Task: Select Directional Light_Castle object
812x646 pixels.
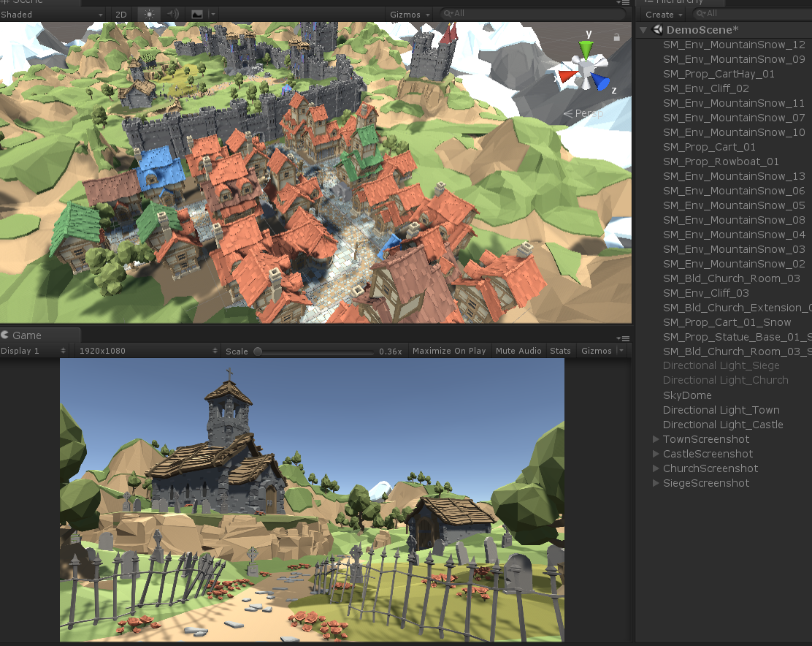Action: click(x=724, y=425)
